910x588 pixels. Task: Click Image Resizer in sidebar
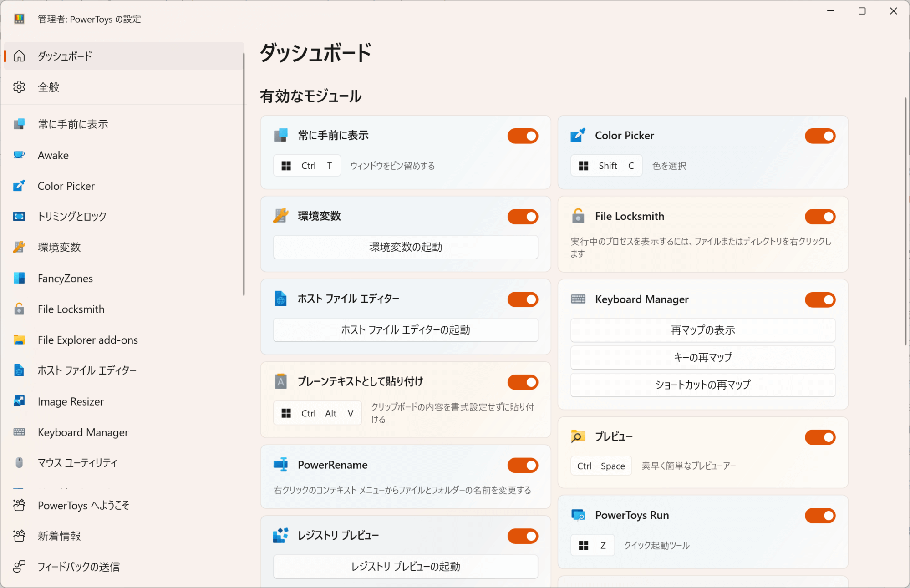click(x=70, y=401)
